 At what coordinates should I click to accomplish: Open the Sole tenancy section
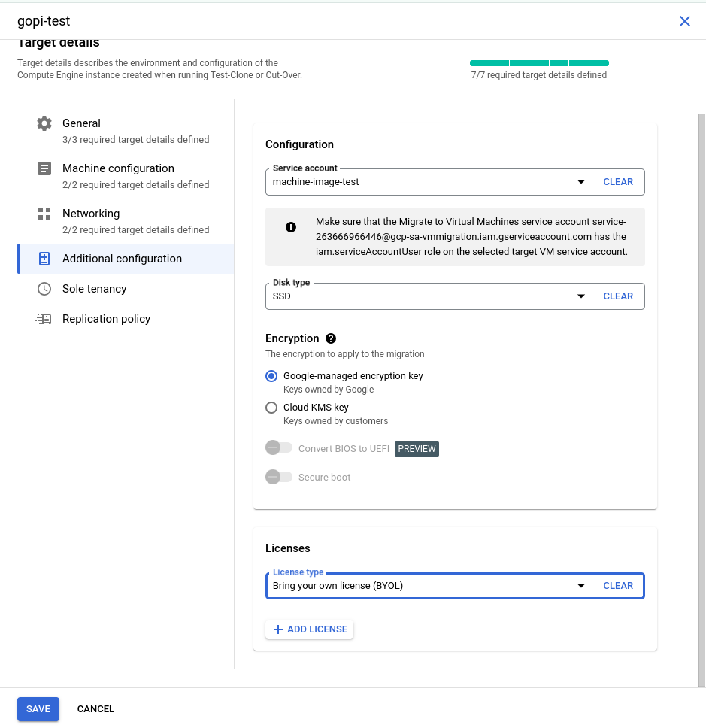(126, 289)
